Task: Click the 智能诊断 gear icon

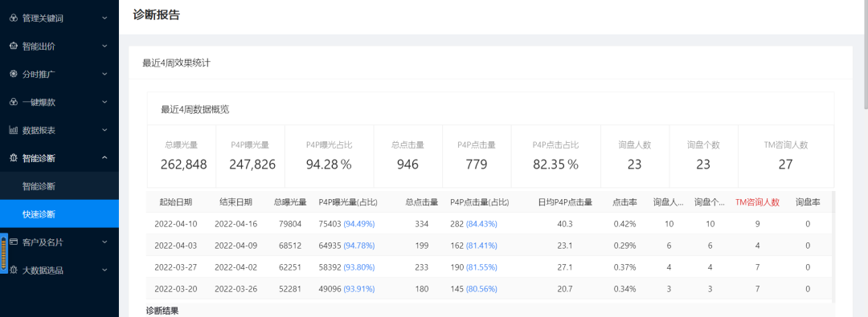Action: coord(14,158)
